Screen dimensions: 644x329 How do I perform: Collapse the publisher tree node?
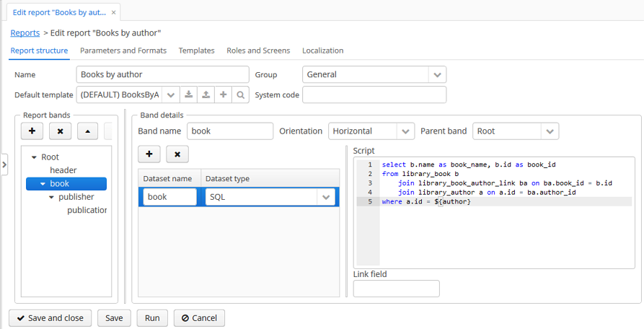[x=52, y=197]
